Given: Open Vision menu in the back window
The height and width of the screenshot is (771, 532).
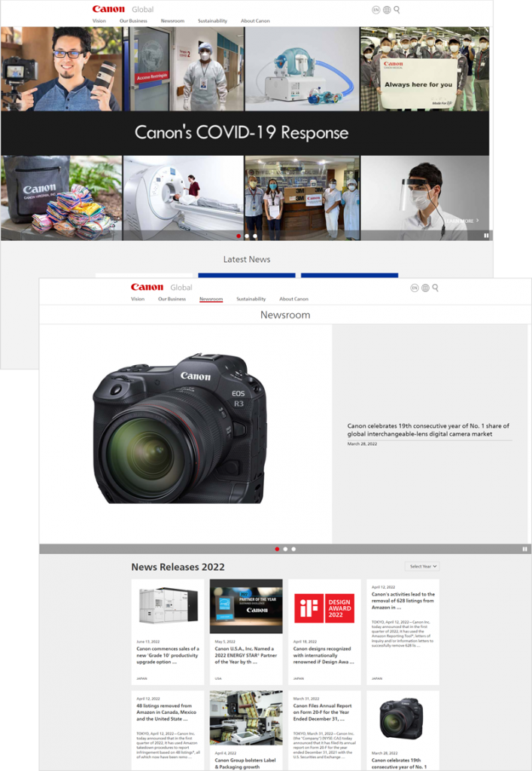Looking at the screenshot, I should point(99,21).
